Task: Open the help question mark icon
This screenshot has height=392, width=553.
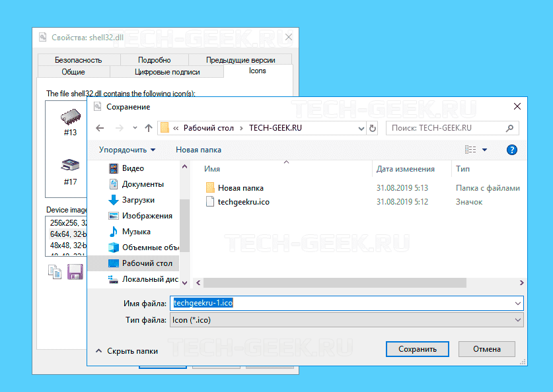Action: pos(511,150)
